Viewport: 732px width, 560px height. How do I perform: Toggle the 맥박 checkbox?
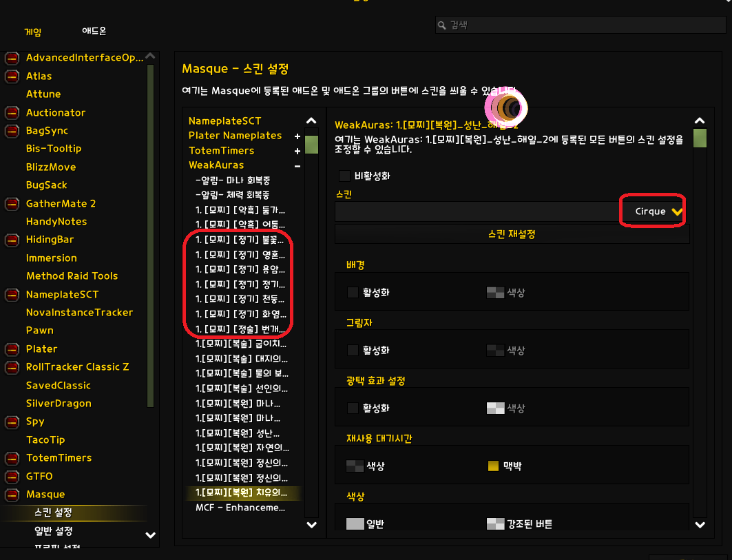click(x=493, y=466)
